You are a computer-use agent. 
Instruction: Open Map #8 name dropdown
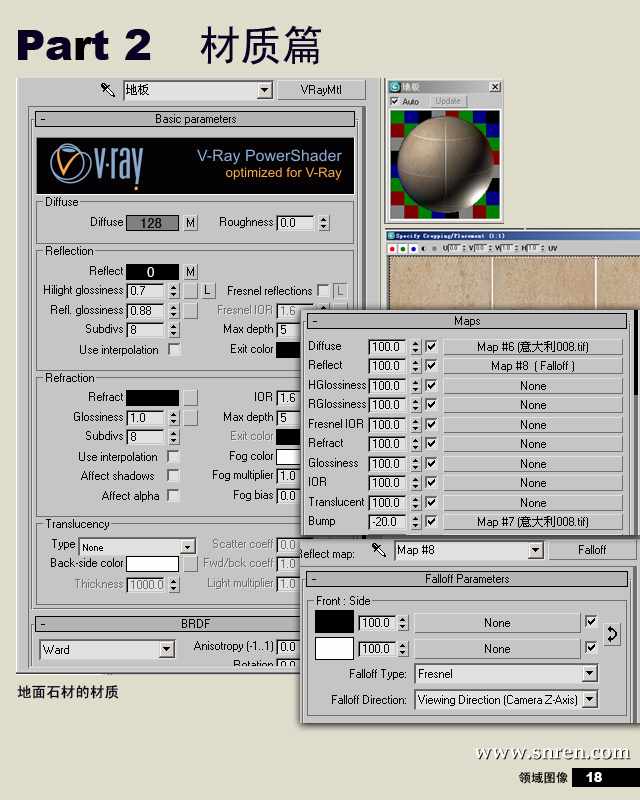(x=535, y=550)
